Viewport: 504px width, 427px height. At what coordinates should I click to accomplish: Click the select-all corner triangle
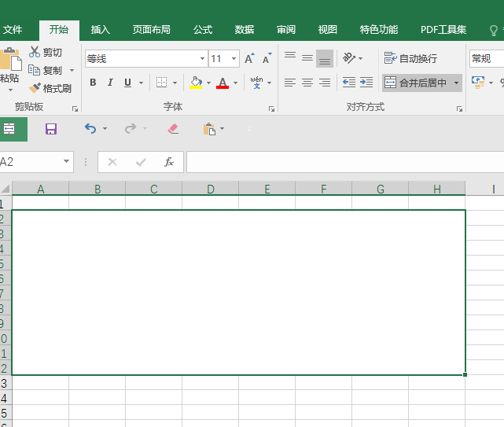click(x=6, y=189)
